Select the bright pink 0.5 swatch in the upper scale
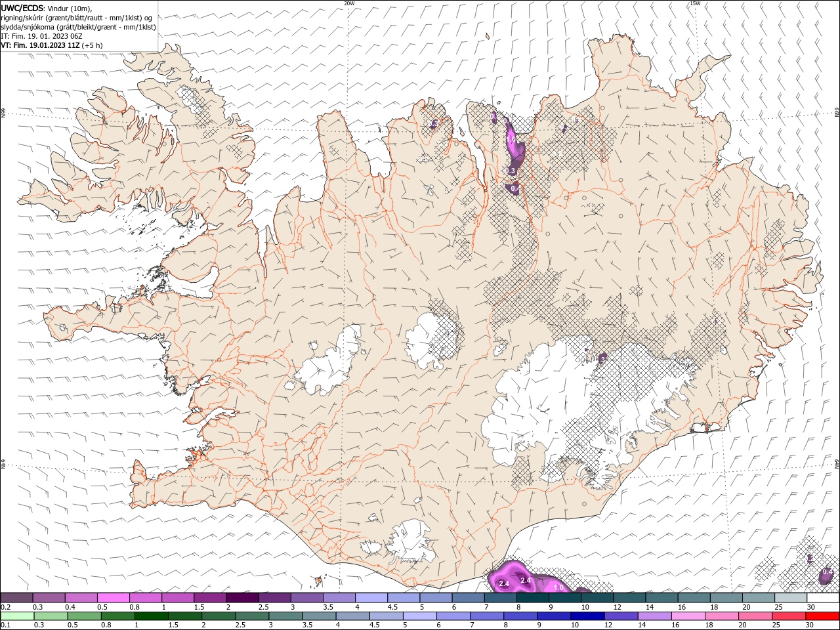This screenshot has height=630, width=840. coord(113,598)
